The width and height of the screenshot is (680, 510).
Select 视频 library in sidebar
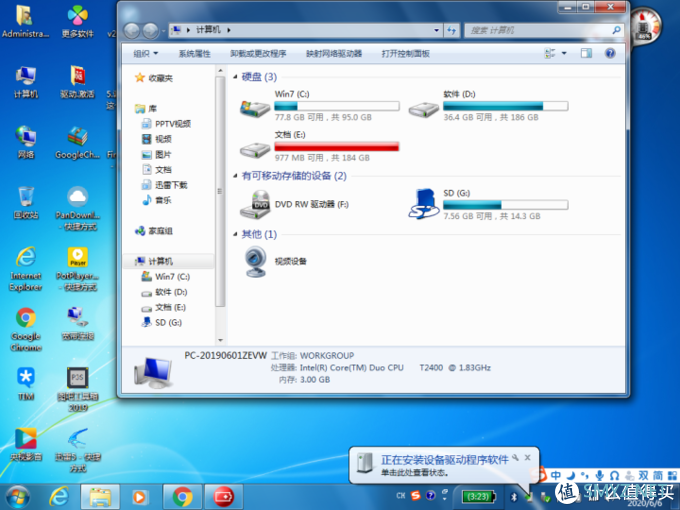163,139
